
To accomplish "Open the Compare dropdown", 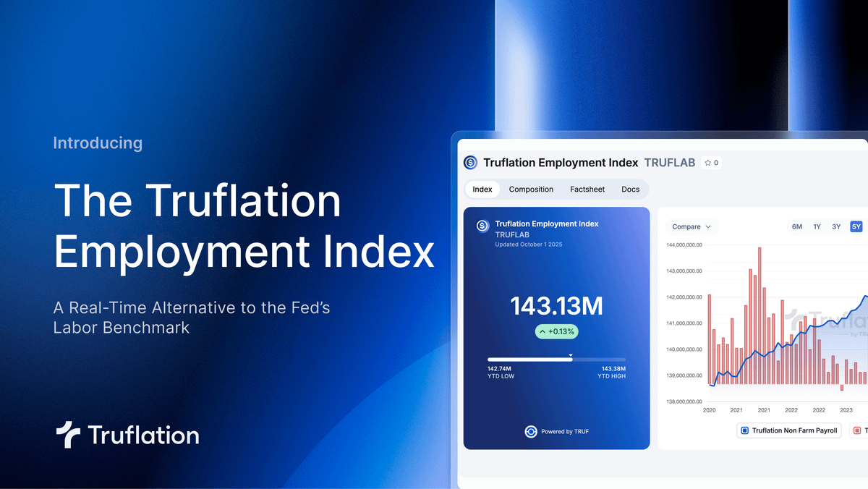I will pyautogui.click(x=691, y=226).
